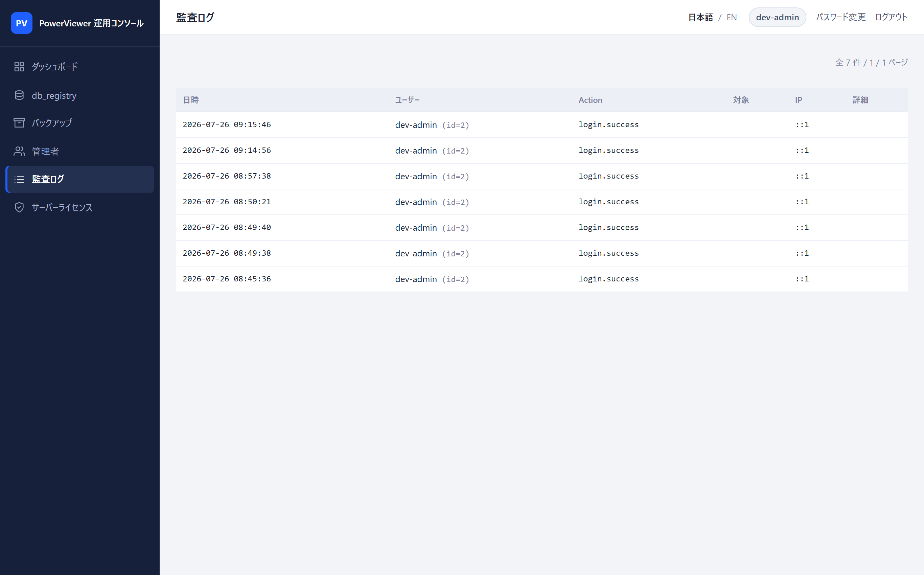Click the Action column header
Image resolution: width=924 pixels, height=575 pixels.
point(591,100)
